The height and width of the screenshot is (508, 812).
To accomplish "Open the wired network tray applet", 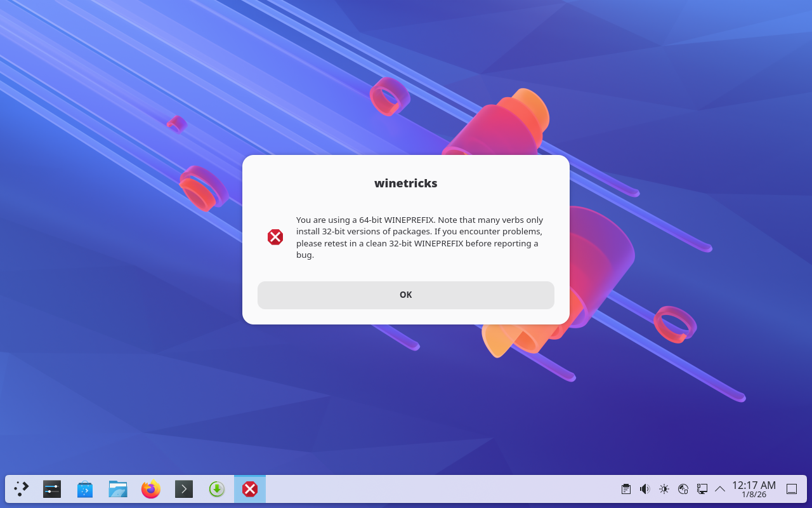I will click(702, 489).
